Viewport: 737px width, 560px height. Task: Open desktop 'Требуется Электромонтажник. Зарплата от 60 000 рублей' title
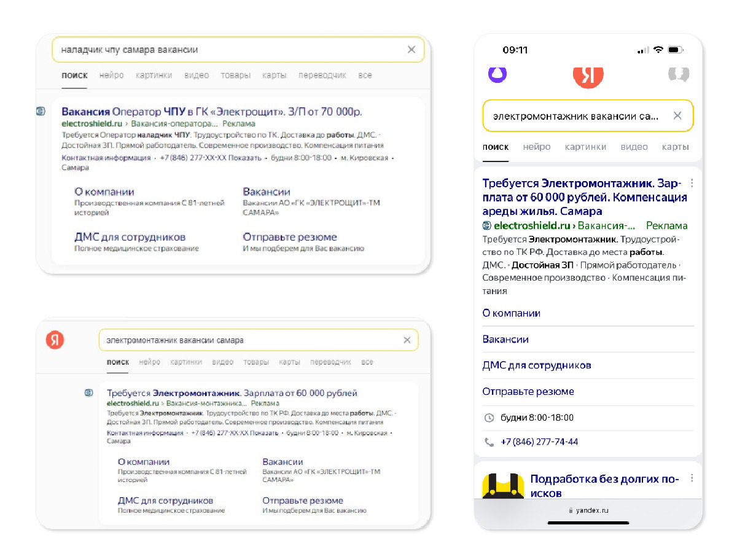232,393
